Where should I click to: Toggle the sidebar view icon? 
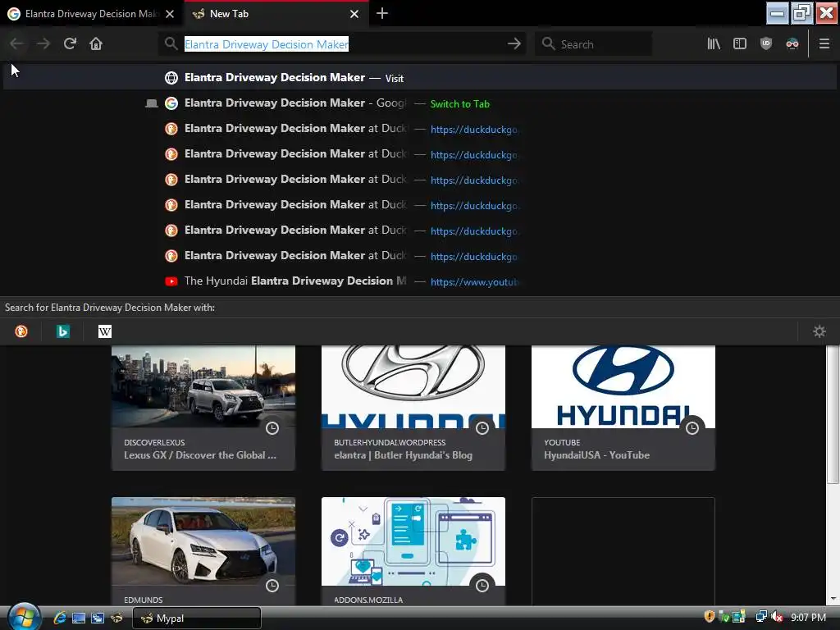[x=740, y=44]
